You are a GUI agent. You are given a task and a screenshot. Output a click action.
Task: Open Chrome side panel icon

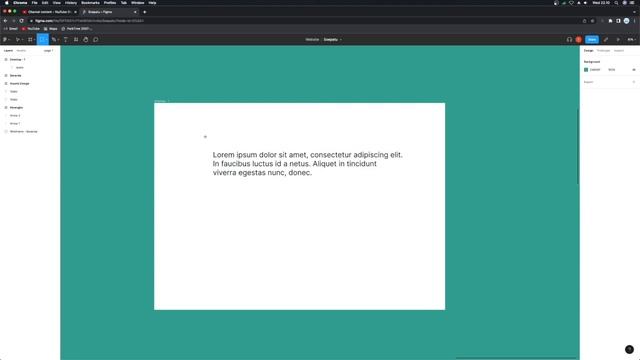click(618, 21)
